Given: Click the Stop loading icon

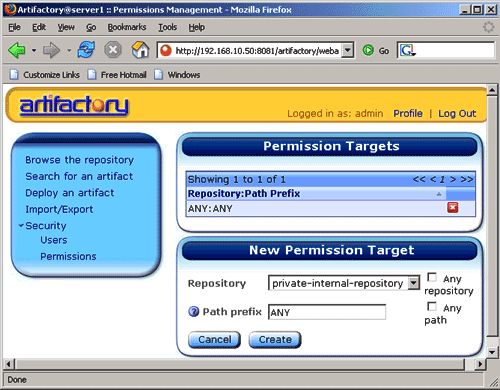Looking at the screenshot, I should [113, 50].
